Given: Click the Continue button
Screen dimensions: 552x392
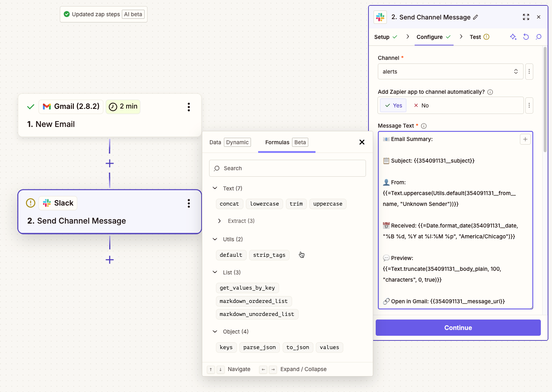Looking at the screenshot, I should click(458, 328).
